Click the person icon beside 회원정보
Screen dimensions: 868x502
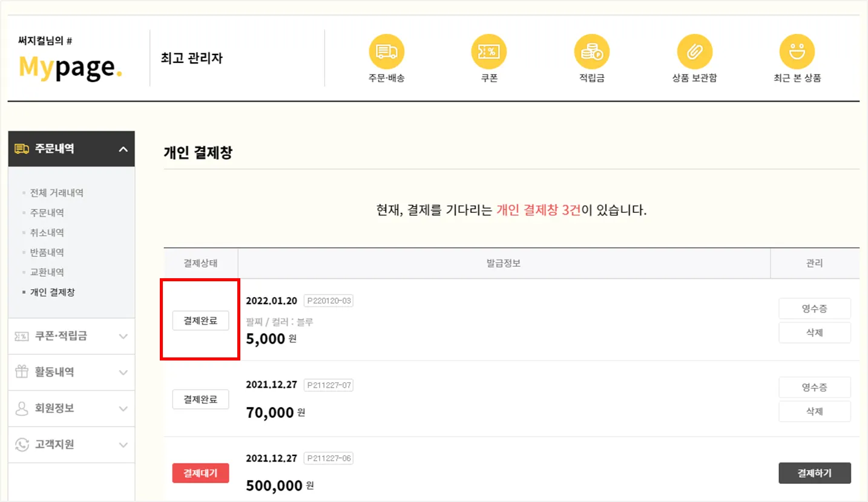click(x=22, y=408)
